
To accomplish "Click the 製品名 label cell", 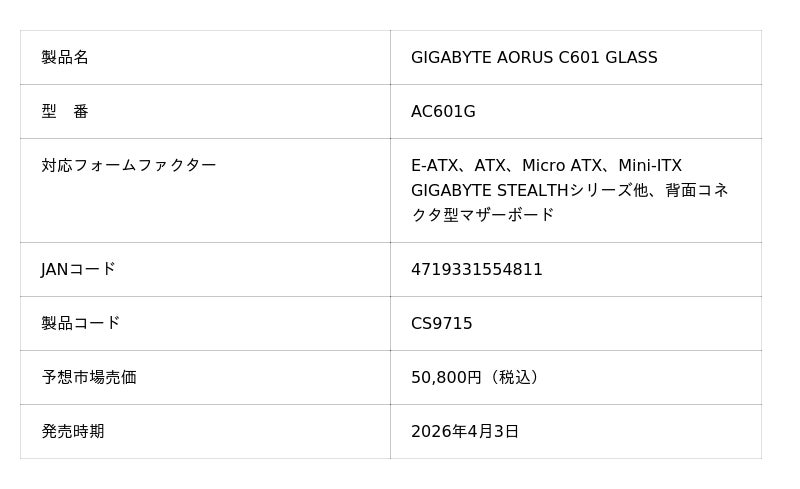I will click(65, 58).
